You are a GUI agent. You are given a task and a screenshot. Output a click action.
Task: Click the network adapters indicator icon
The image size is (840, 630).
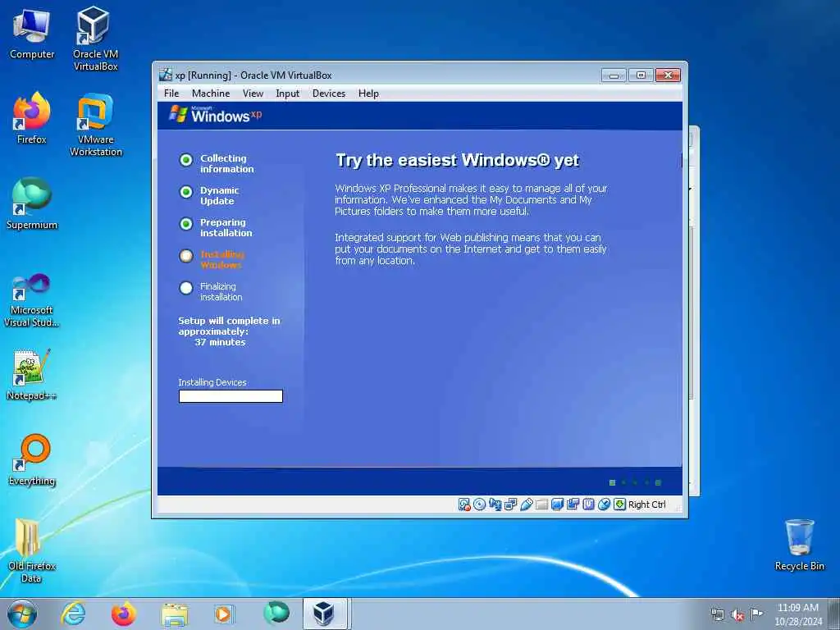point(510,504)
